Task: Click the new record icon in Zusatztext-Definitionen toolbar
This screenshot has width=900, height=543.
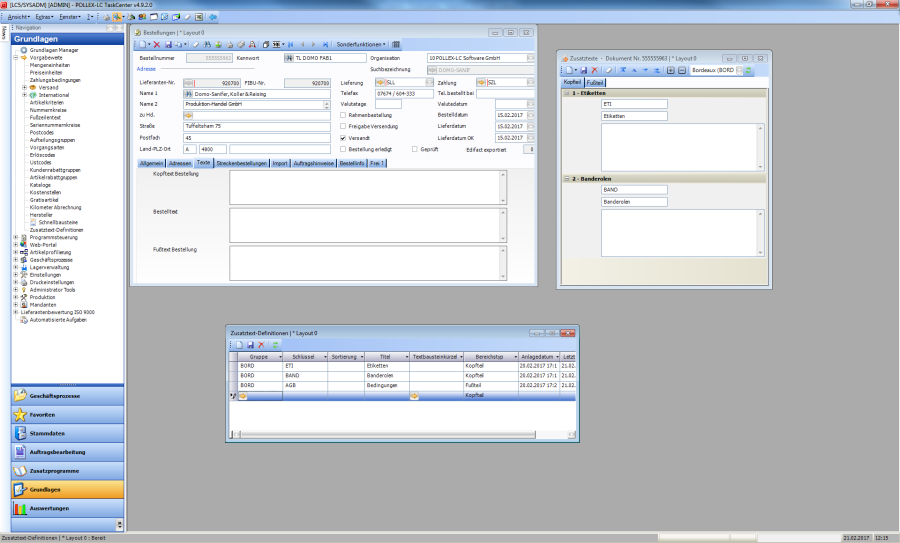Action: click(238, 344)
